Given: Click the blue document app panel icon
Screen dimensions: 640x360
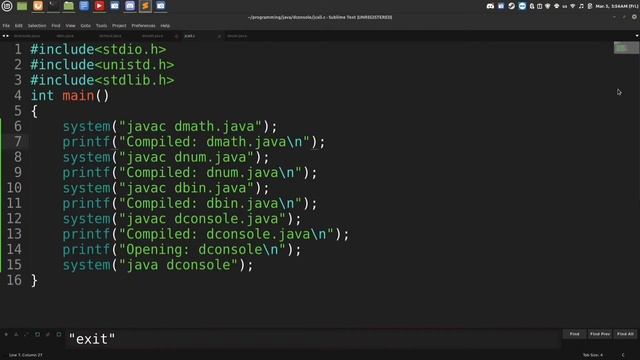Looking at the screenshot, I should pos(84,6).
